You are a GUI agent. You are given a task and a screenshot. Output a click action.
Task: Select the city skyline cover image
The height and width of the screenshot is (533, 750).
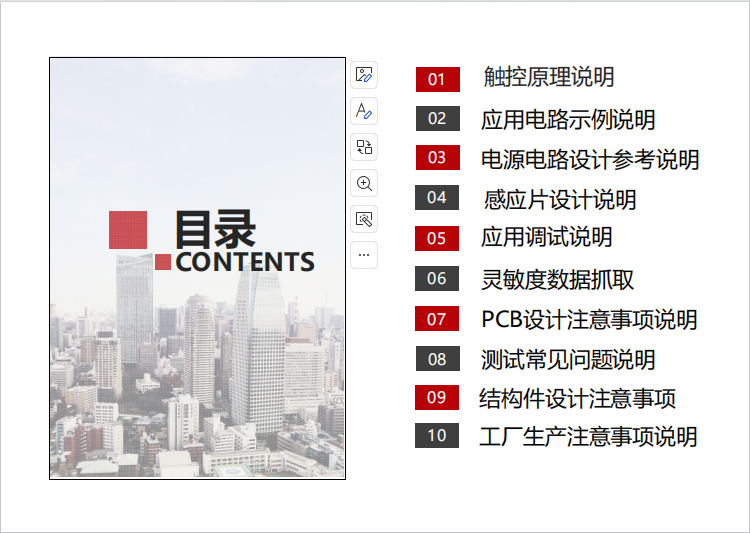click(x=197, y=380)
